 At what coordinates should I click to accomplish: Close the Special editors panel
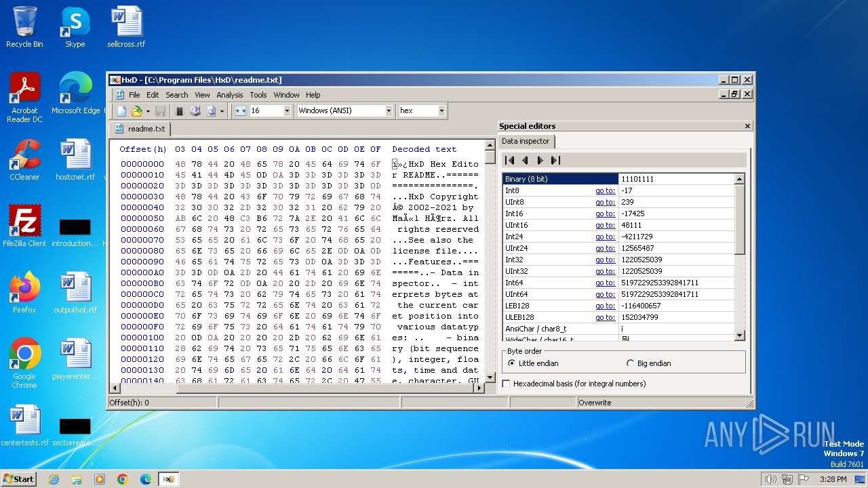[748, 126]
